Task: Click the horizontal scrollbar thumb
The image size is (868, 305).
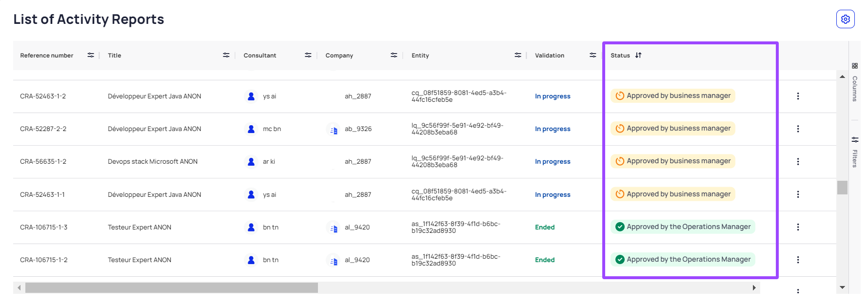Action: click(172, 288)
